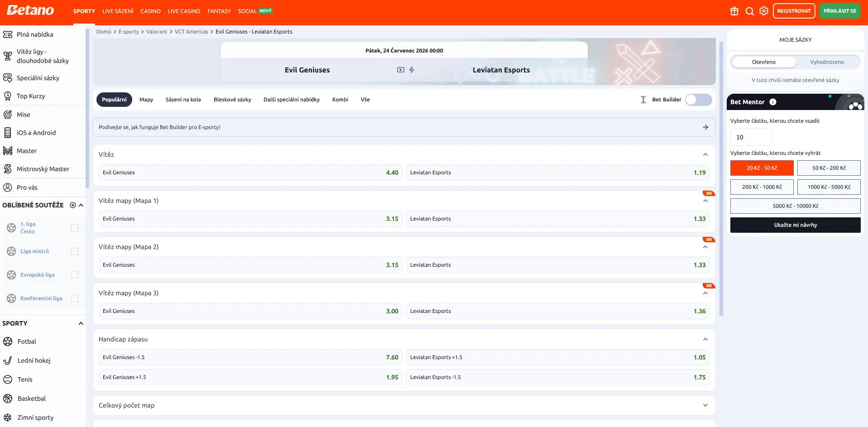Viewport: 868px width, 427px height.
Task: Check the Evropská liga checkbox
Action: tap(75, 275)
